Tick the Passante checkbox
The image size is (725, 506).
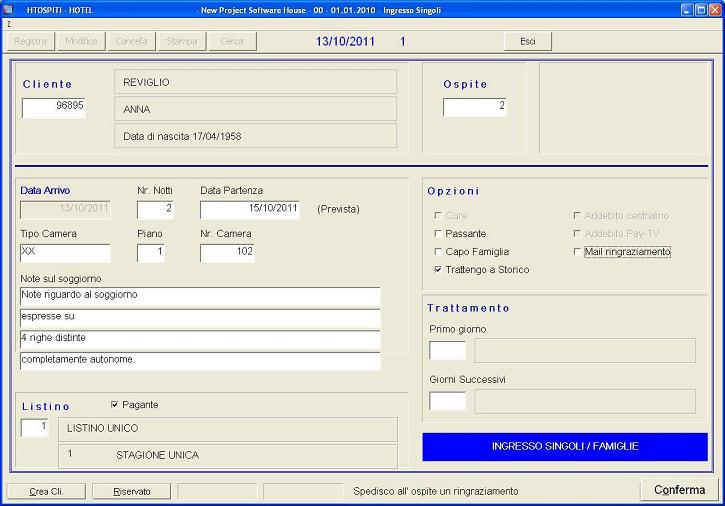click(438, 233)
